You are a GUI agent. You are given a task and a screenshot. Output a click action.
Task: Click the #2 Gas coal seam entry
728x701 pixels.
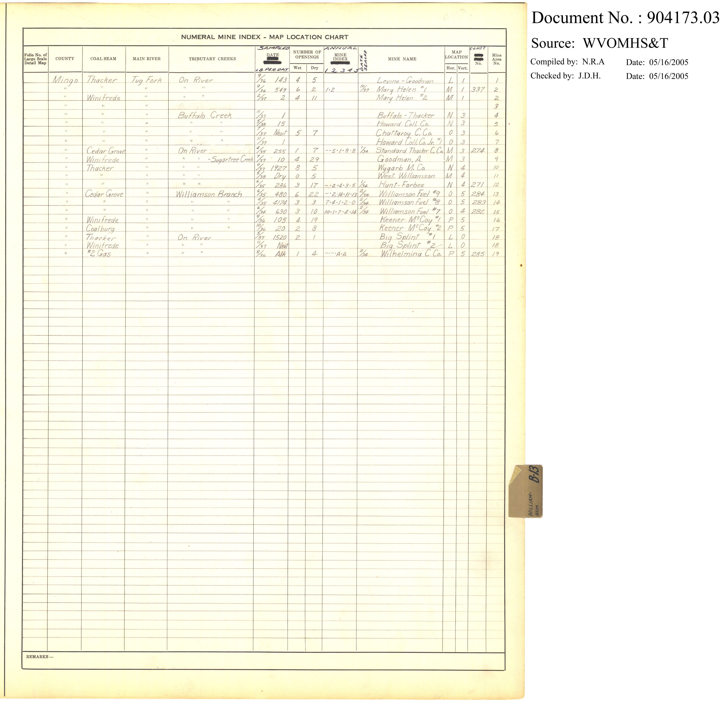coord(99,254)
